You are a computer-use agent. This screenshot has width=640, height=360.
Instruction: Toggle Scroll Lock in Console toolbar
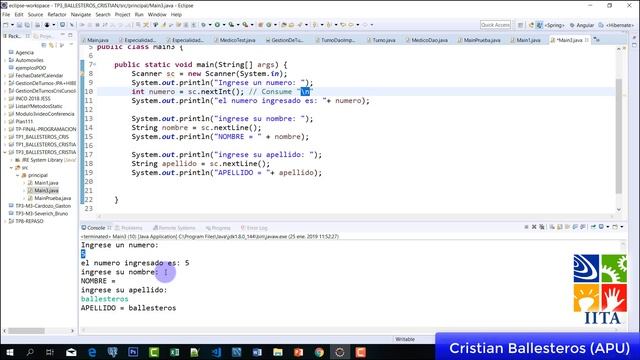point(560,227)
